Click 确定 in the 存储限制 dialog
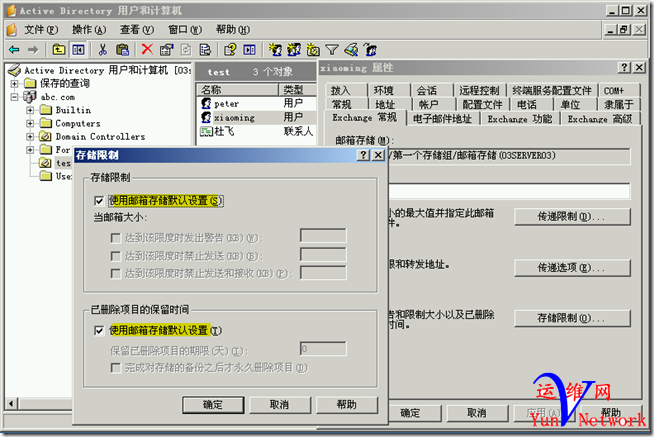This screenshot has width=654, height=437. point(213,404)
